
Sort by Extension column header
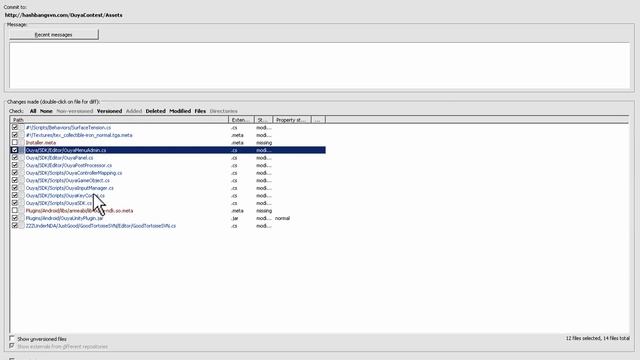coord(241,120)
